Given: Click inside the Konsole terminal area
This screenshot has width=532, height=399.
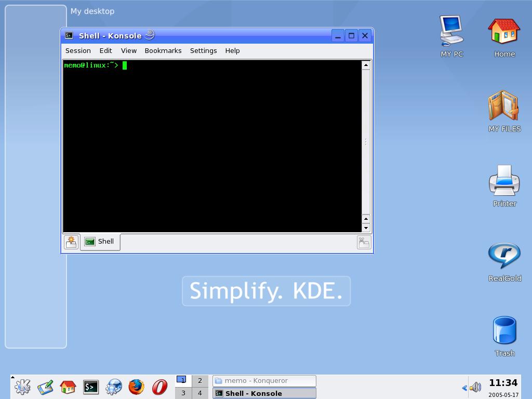Looking at the screenshot, I should pos(212,146).
